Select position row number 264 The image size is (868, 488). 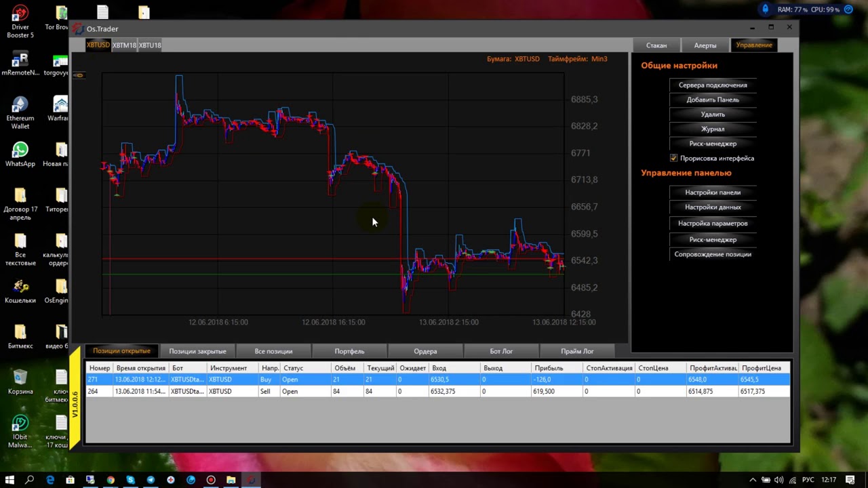438,391
